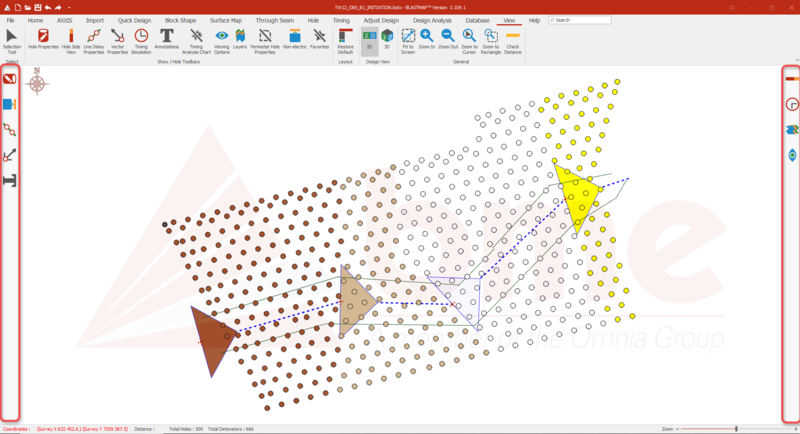
Task: Open the Design Analysis ribbon tab
Action: [433, 20]
